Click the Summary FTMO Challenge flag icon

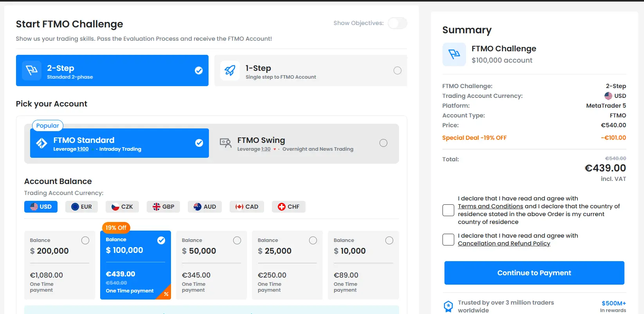454,54
